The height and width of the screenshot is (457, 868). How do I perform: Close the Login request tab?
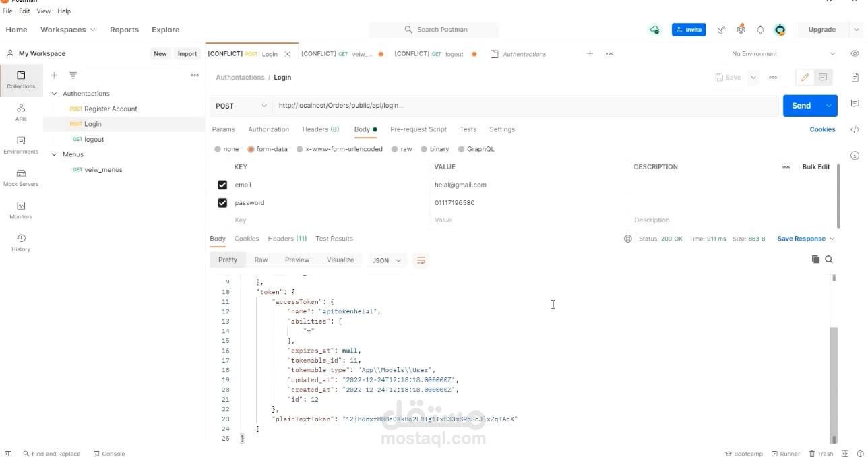pyautogui.click(x=288, y=54)
